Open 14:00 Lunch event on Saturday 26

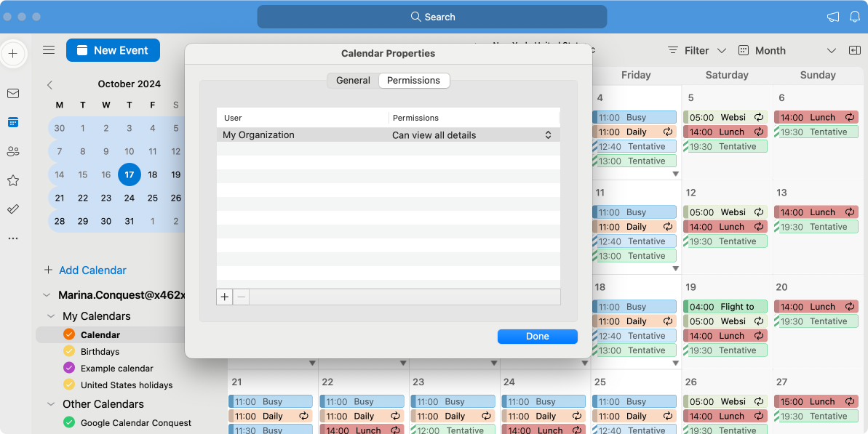[x=725, y=417]
